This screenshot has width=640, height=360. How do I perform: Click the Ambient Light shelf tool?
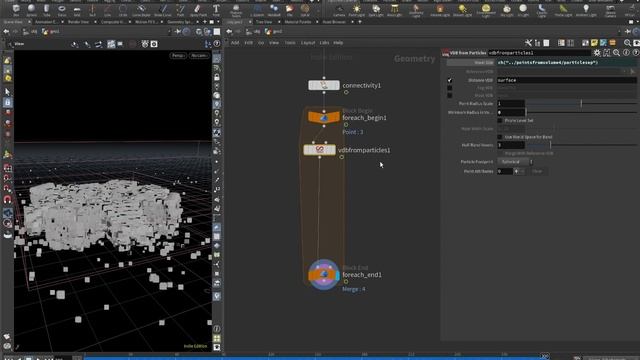[x=586, y=10]
